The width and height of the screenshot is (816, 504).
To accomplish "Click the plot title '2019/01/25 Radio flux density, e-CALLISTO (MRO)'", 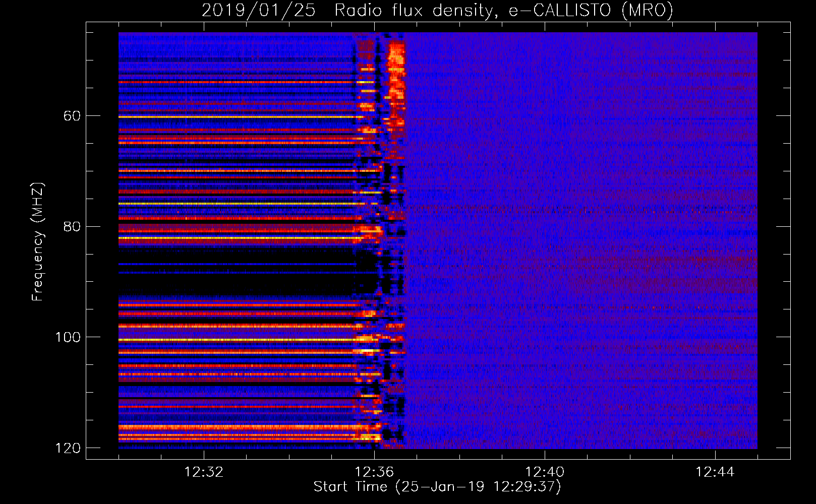I will (437, 11).
